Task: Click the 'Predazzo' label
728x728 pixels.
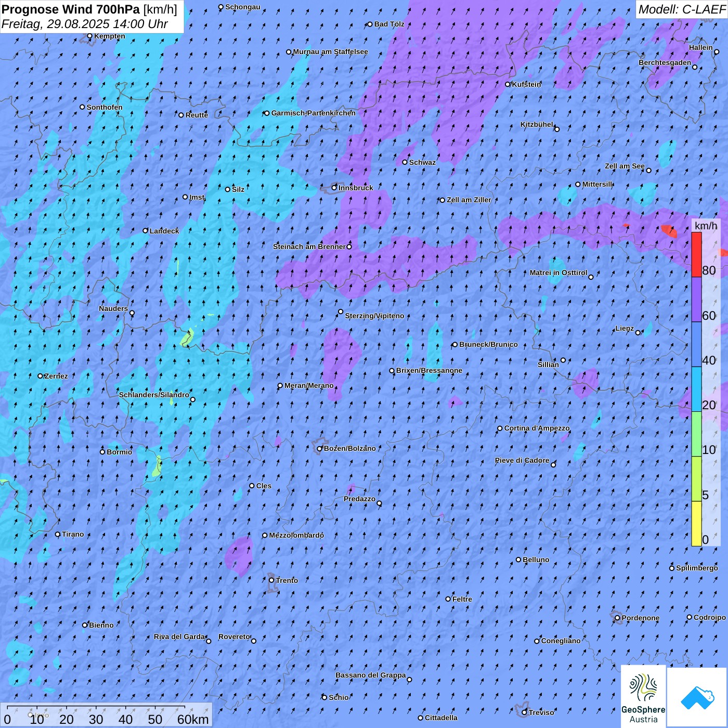Action: pos(359,499)
